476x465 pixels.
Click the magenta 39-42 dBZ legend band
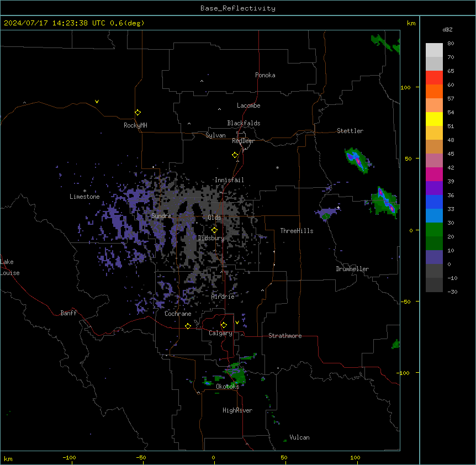tap(434, 174)
